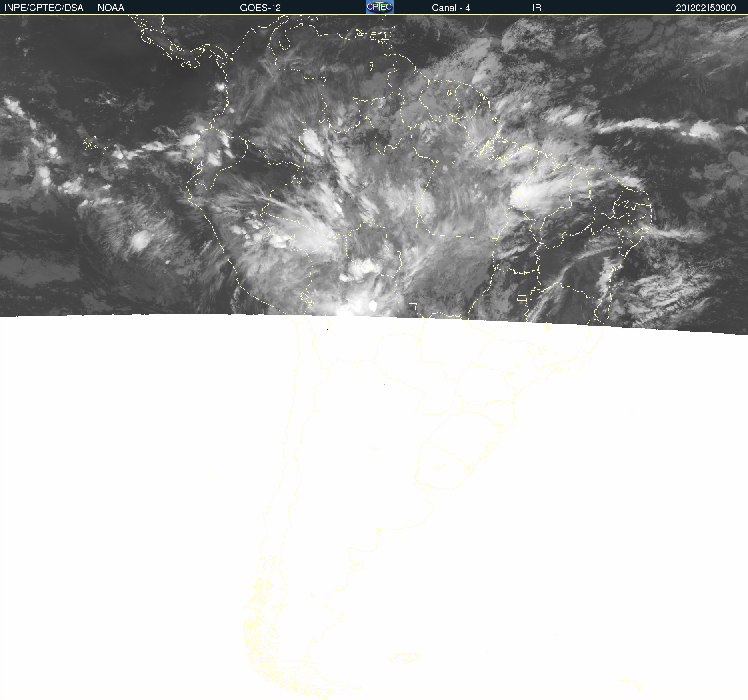Click the 201202150900 timestamp
This screenshot has height=700, width=748.
706,8
